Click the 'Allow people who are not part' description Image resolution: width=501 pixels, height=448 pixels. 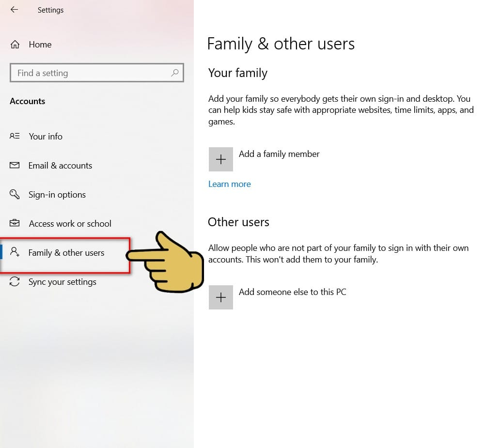338,254
